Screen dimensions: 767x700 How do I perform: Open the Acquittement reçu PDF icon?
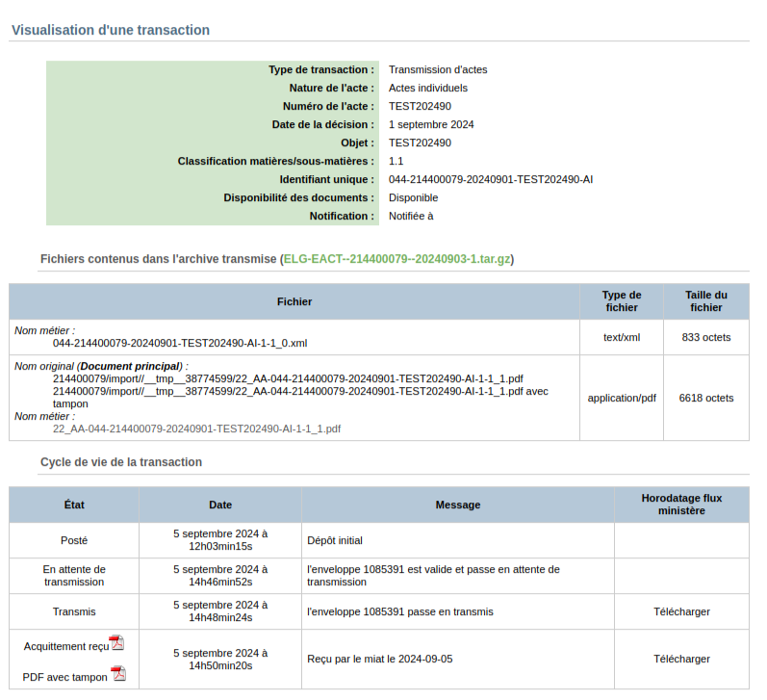(116, 643)
